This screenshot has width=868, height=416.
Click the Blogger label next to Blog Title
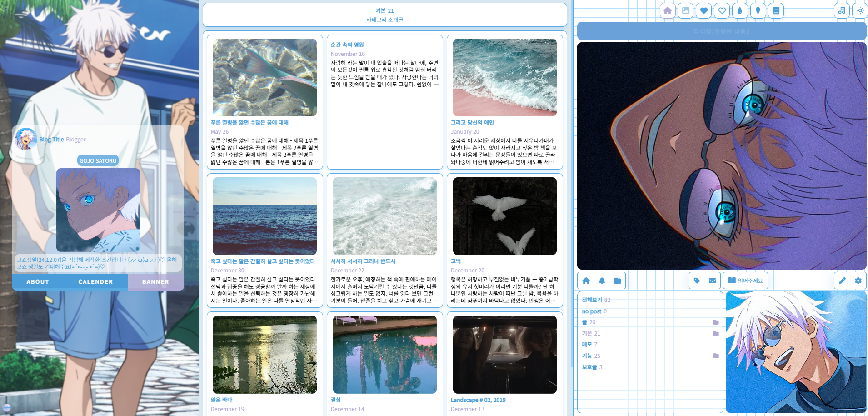click(x=76, y=140)
